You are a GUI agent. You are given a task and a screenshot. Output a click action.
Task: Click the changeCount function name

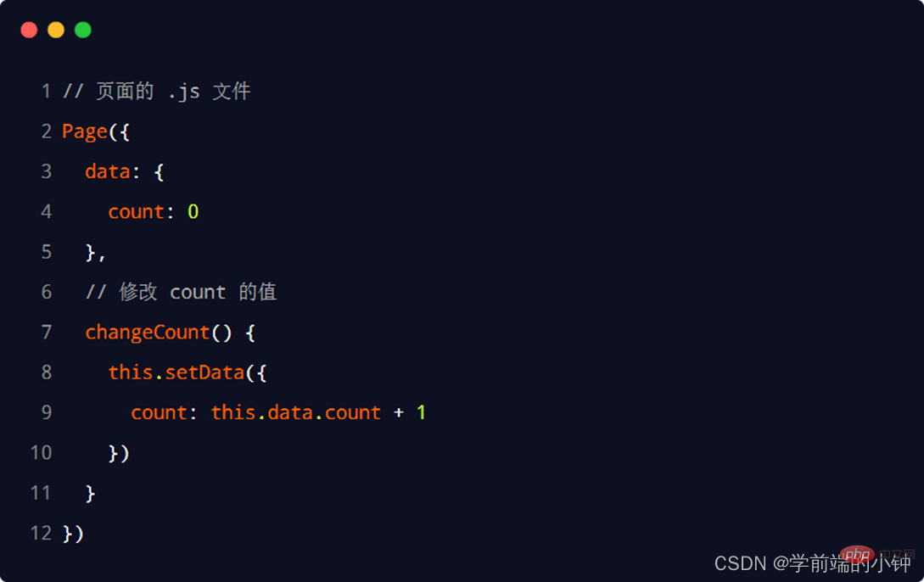point(148,333)
